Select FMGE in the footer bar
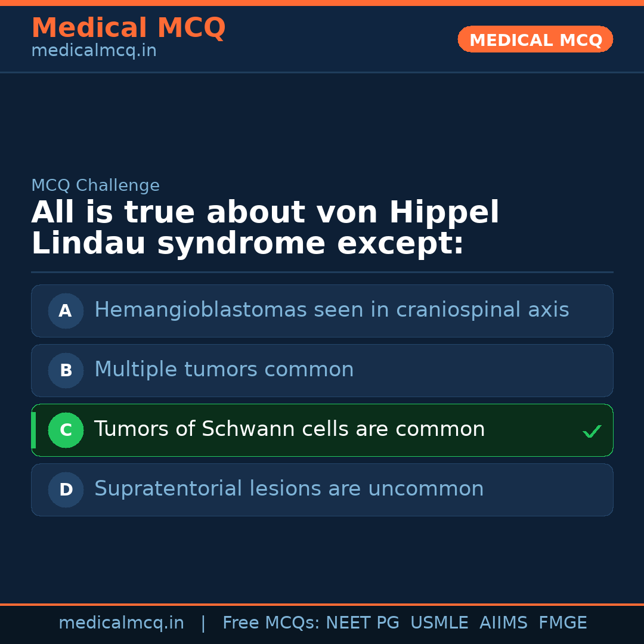The width and height of the screenshot is (644, 644). point(562,623)
